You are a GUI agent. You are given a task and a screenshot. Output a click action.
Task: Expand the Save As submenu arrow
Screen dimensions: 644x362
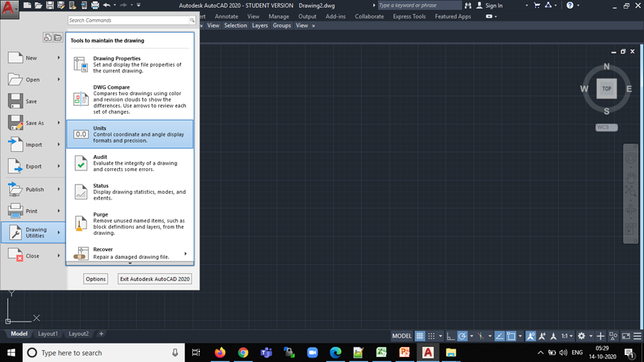click(x=59, y=123)
